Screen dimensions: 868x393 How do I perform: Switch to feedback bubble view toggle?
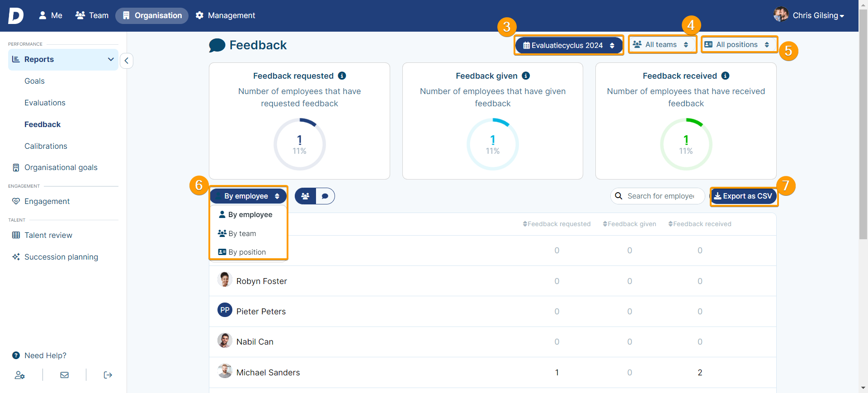click(x=325, y=196)
